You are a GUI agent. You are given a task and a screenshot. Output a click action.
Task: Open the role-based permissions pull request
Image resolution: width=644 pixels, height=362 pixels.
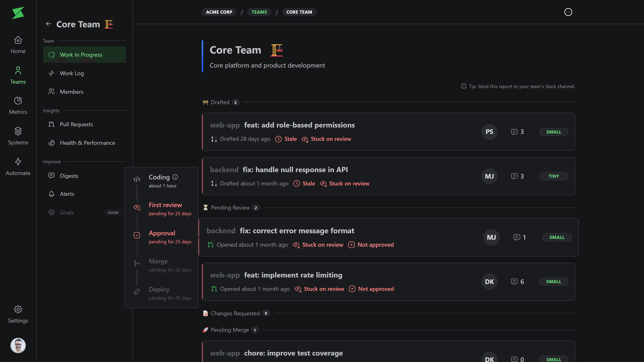click(x=299, y=125)
